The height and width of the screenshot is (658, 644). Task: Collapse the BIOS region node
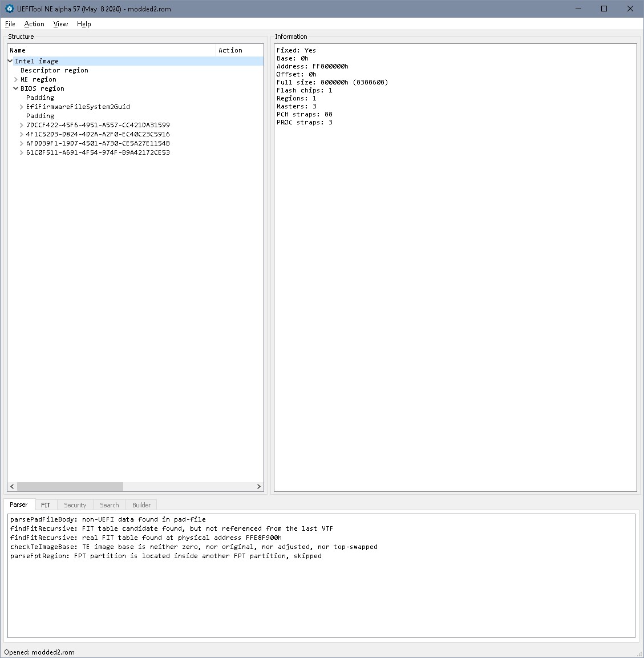coord(16,88)
